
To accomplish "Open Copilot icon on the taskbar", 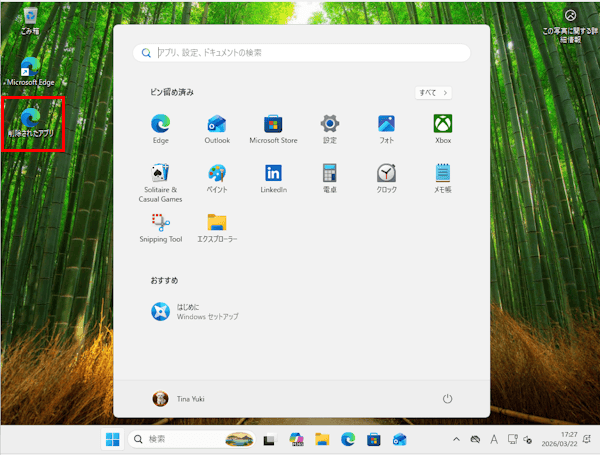I will pos(297,439).
